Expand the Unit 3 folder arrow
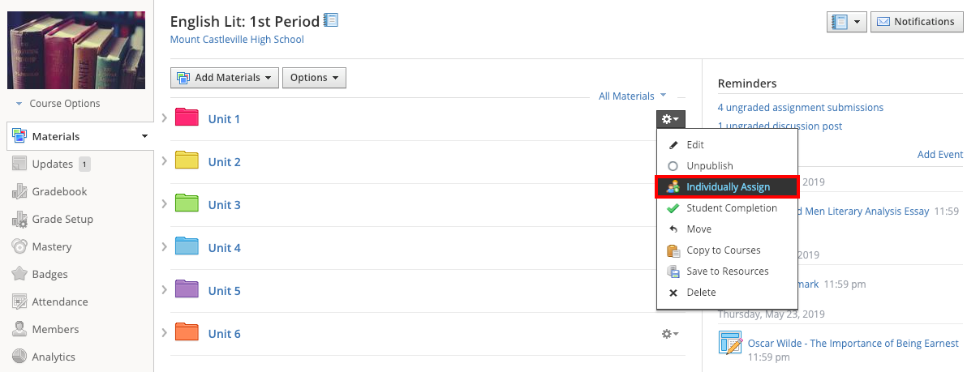 click(164, 204)
